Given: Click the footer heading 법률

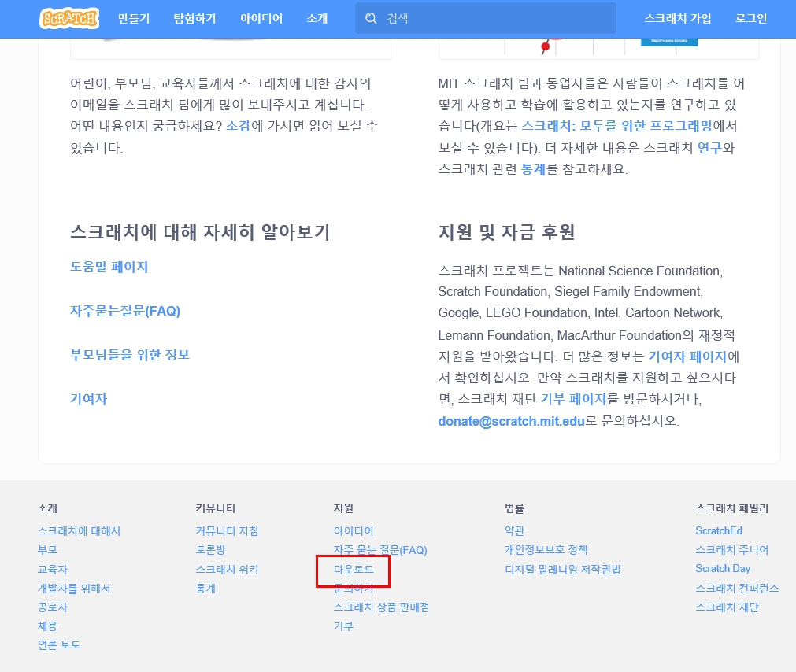Looking at the screenshot, I should (514, 508).
